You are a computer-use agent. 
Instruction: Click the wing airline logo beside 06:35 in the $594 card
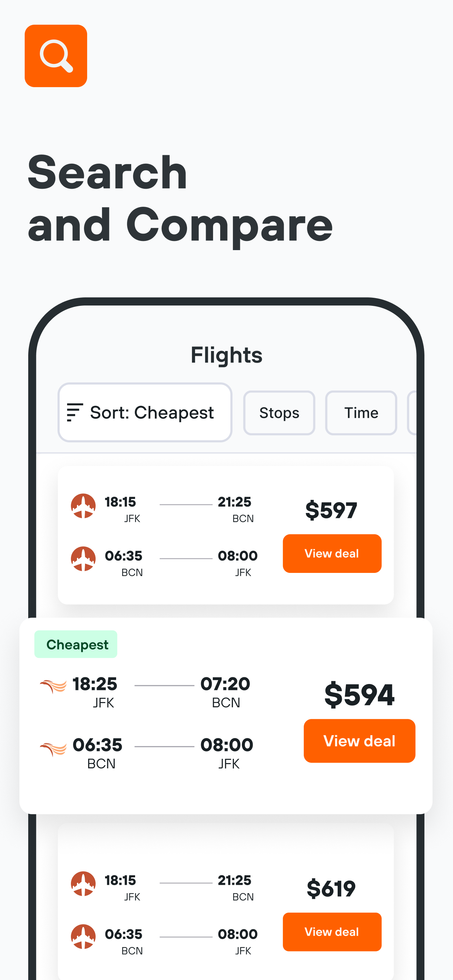(53, 748)
